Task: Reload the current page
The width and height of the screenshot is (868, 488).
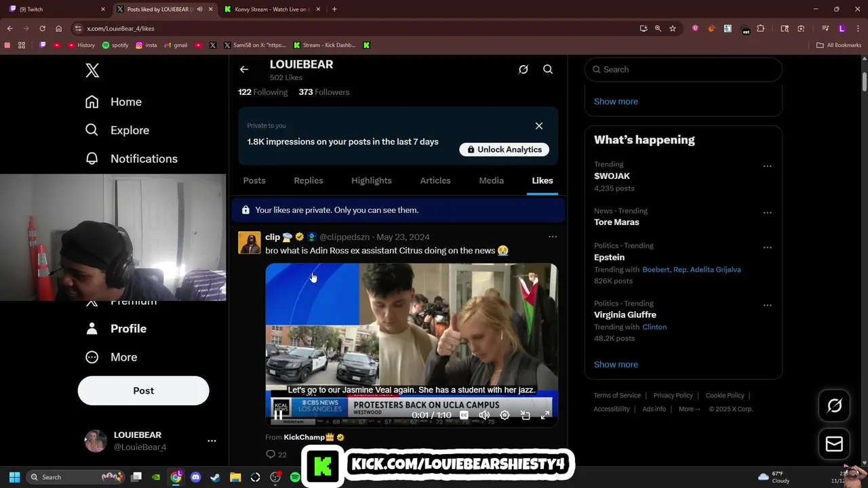Action: click(42, 28)
